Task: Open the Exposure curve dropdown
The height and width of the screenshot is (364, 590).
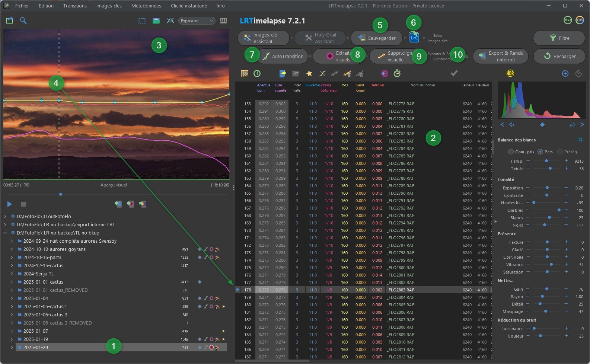Action: 197,21
